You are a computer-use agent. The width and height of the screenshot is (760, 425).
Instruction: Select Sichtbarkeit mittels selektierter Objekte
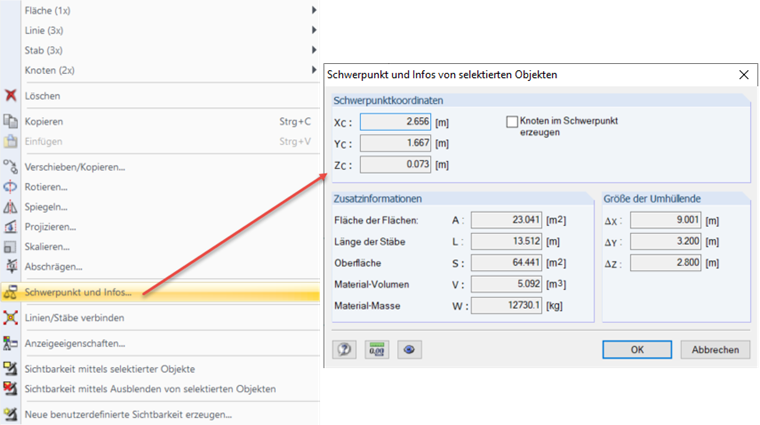[x=160, y=369]
